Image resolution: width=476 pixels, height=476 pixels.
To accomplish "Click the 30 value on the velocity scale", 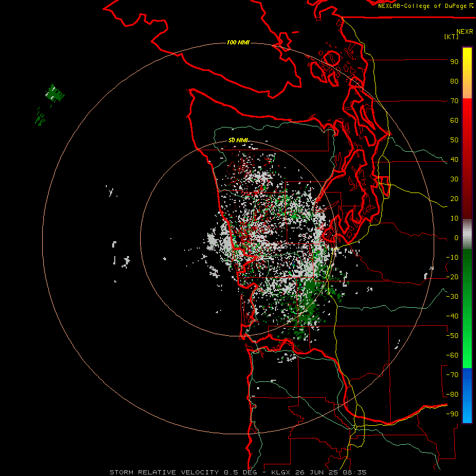I will coord(454,179).
